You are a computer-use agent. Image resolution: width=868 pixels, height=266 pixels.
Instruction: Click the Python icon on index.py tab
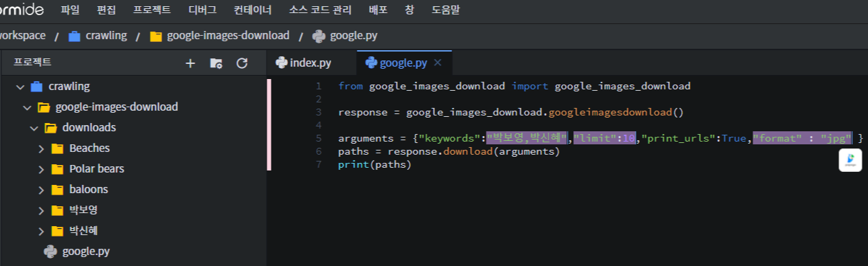(281, 63)
